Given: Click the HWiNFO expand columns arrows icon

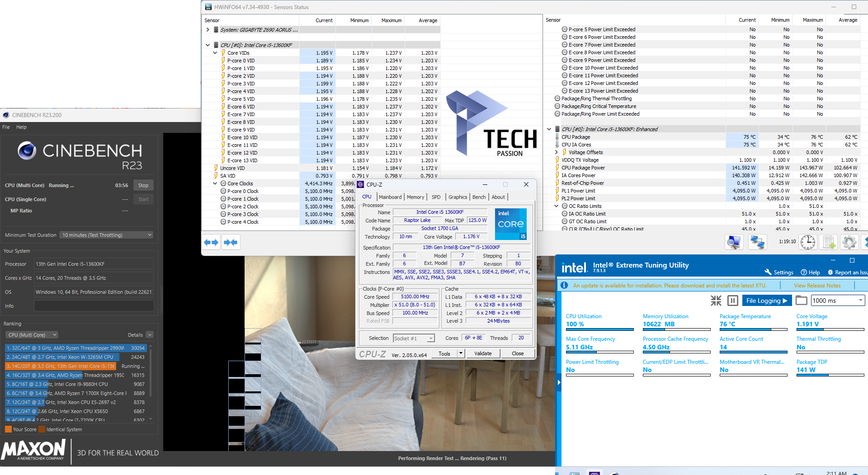Looking at the screenshot, I should point(211,242).
